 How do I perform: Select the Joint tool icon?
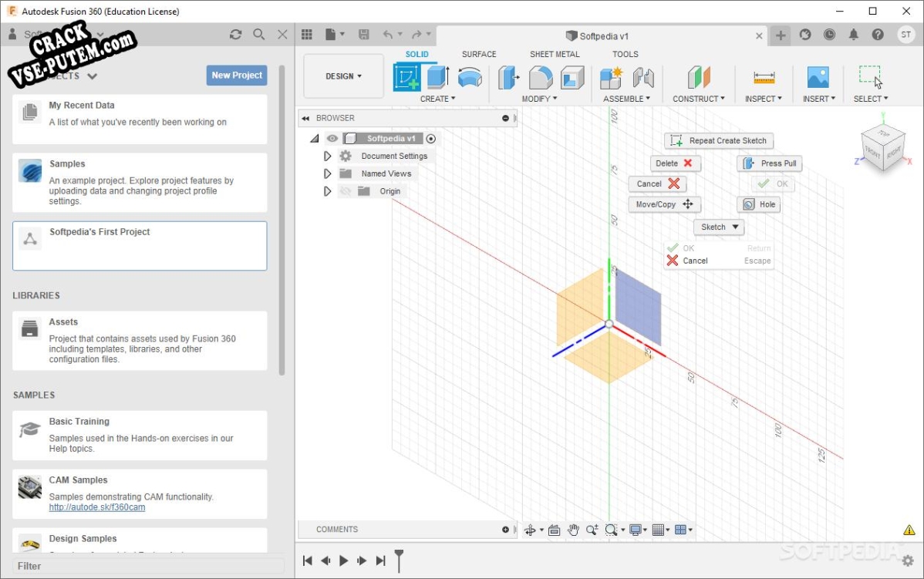click(643, 77)
